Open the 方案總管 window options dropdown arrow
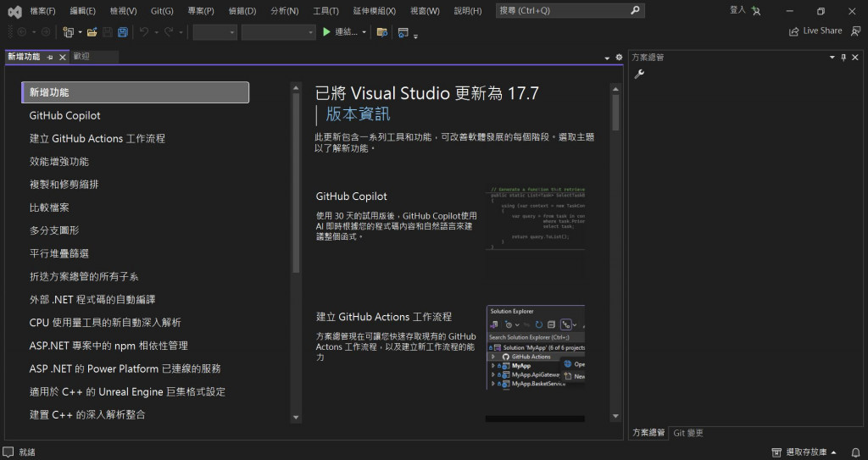The height and width of the screenshot is (460, 868). 832,57
